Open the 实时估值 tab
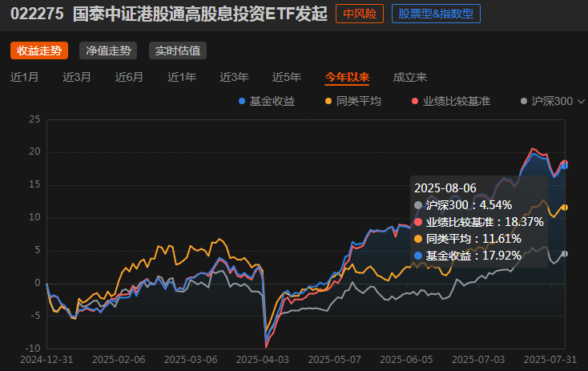588x371 pixels. pyautogui.click(x=178, y=50)
